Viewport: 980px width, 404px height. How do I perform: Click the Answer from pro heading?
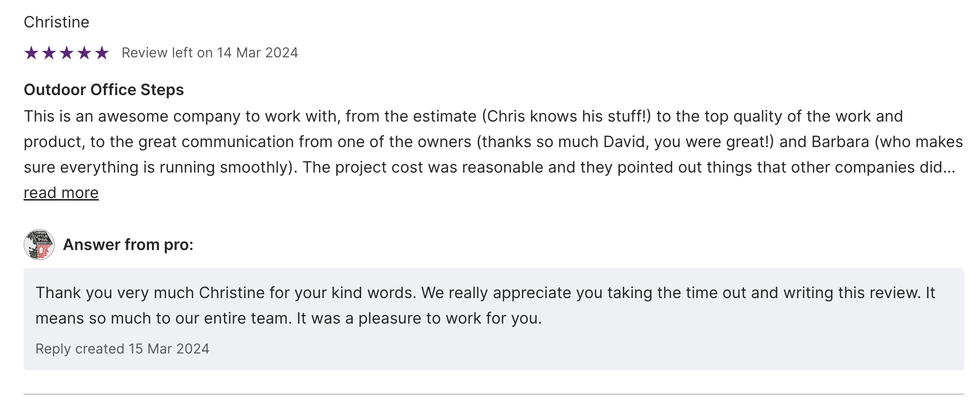(128, 245)
